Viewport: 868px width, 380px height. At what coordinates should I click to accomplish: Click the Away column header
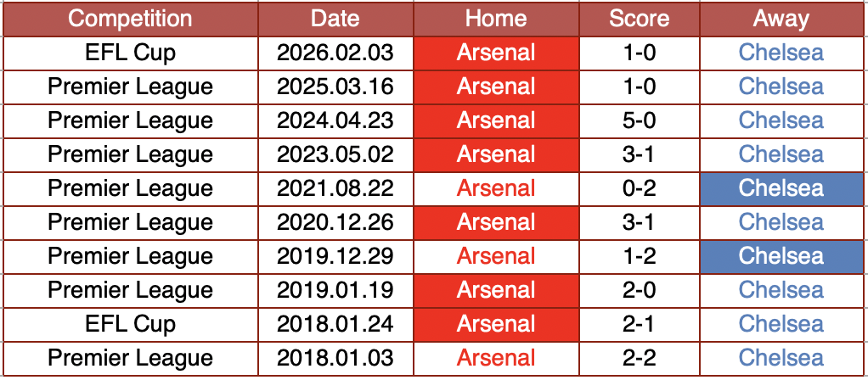coord(781,19)
